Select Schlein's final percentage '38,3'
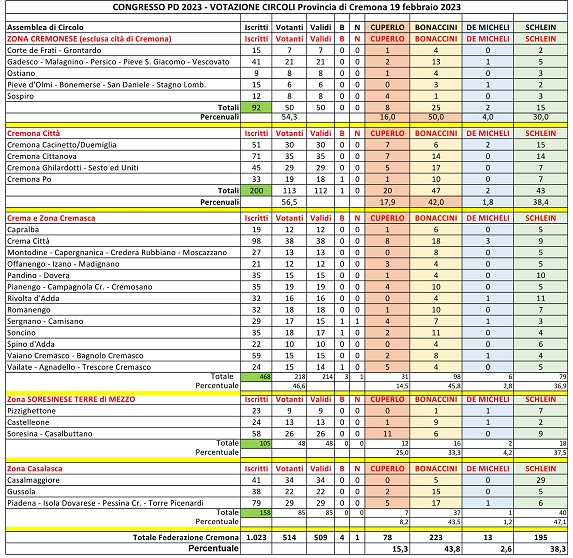573x558 pixels. pos(558,549)
